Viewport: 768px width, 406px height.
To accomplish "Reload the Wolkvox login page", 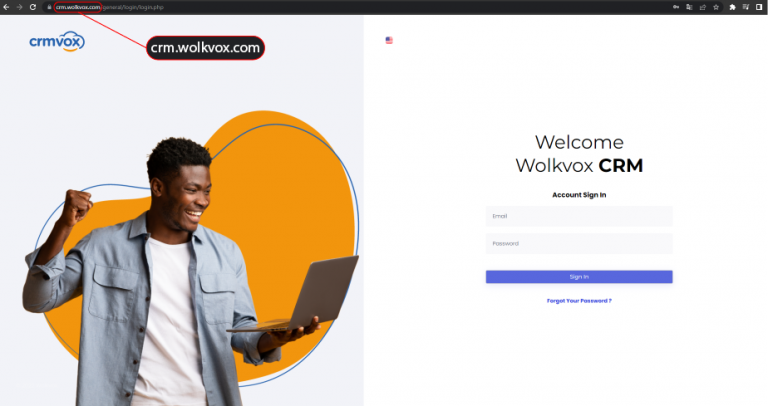I will click(x=33, y=7).
